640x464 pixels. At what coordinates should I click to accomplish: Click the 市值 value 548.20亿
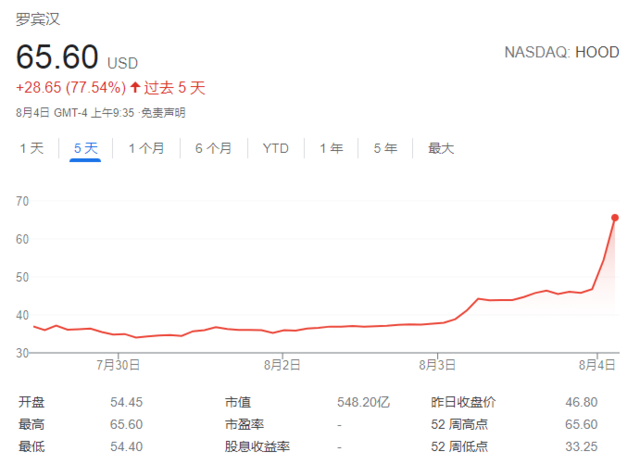pyautogui.click(x=363, y=402)
